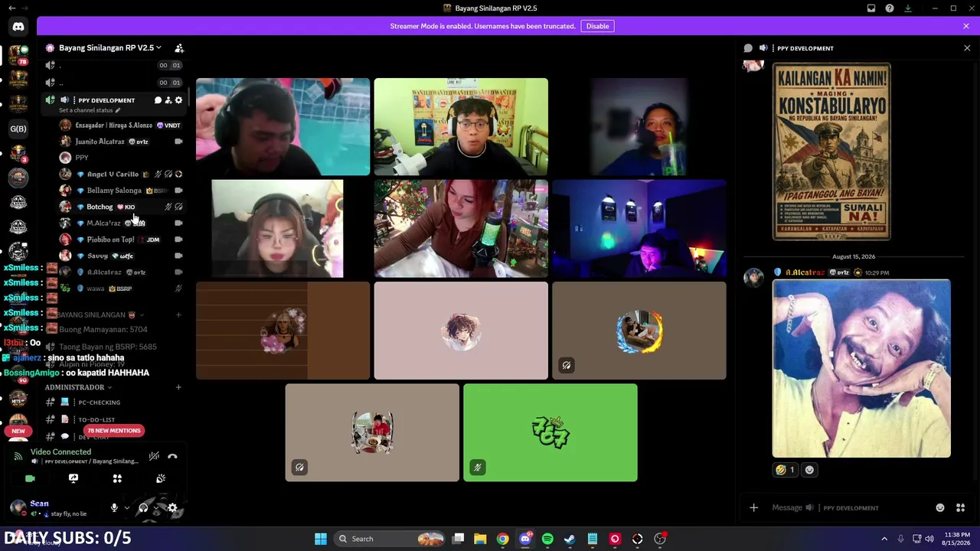Jump to 78 new mentions
Image resolution: width=980 pixels, height=551 pixels.
pos(113,431)
